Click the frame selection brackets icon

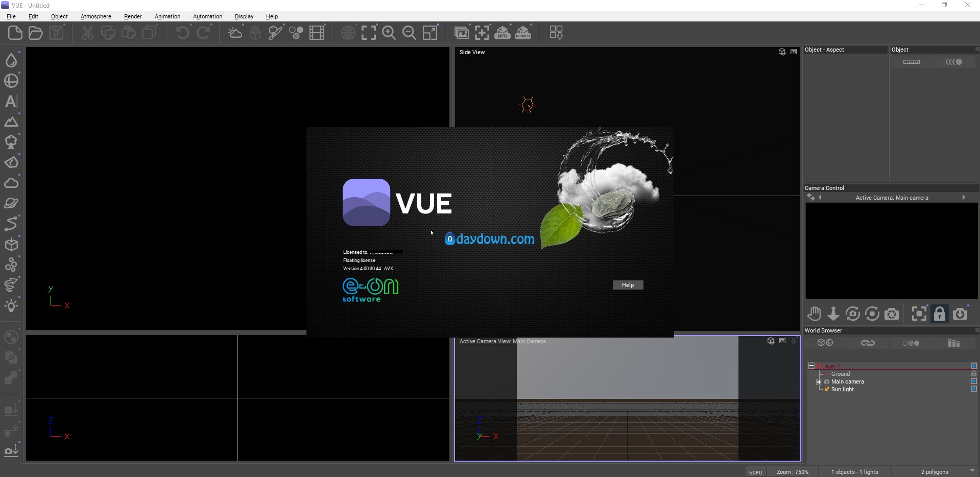pos(368,33)
